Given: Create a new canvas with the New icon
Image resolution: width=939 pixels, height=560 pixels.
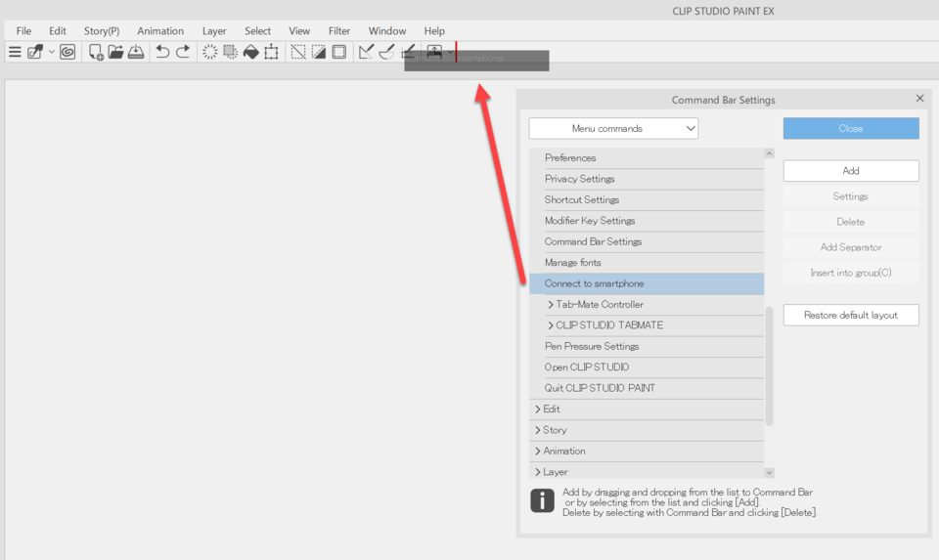Looking at the screenshot, I should pos(96,52).
